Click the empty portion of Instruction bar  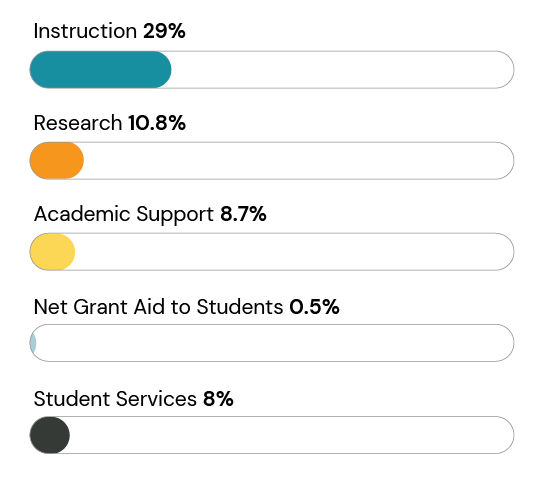[x=343, y=70]
